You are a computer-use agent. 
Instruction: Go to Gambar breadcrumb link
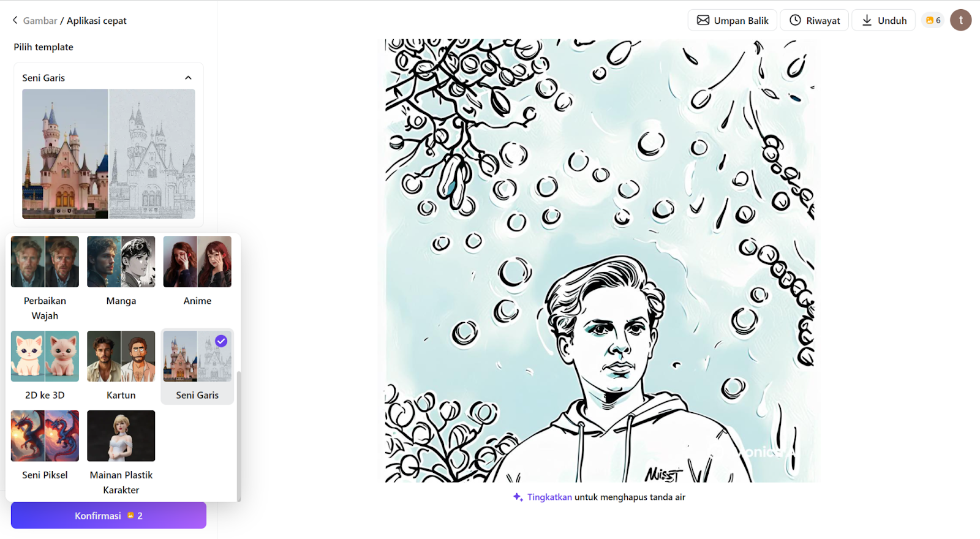click(x=40, y=21)
